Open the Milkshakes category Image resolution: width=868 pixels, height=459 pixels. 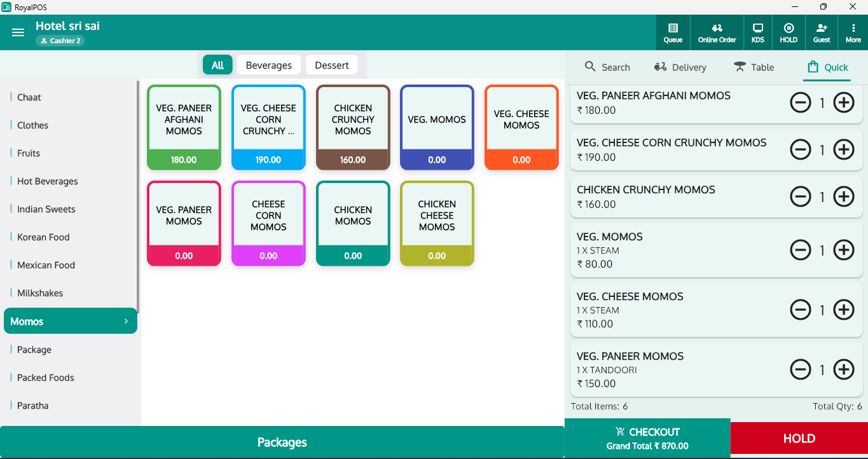[70, 293]
